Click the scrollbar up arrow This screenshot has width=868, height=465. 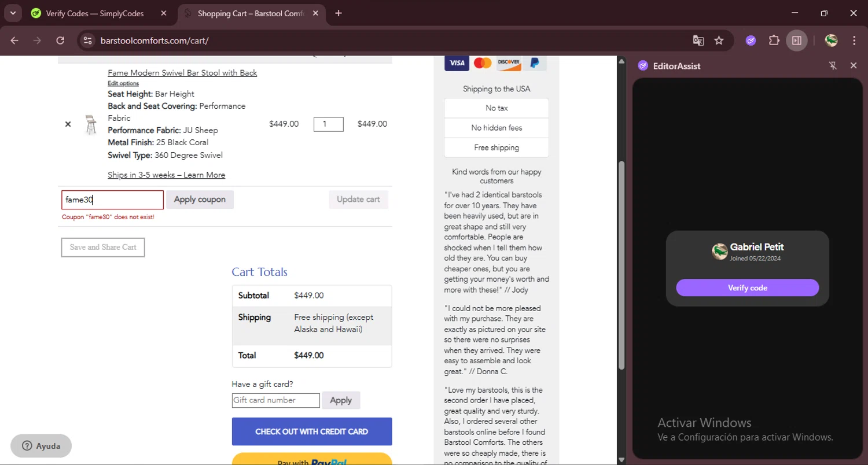[621, 61]
